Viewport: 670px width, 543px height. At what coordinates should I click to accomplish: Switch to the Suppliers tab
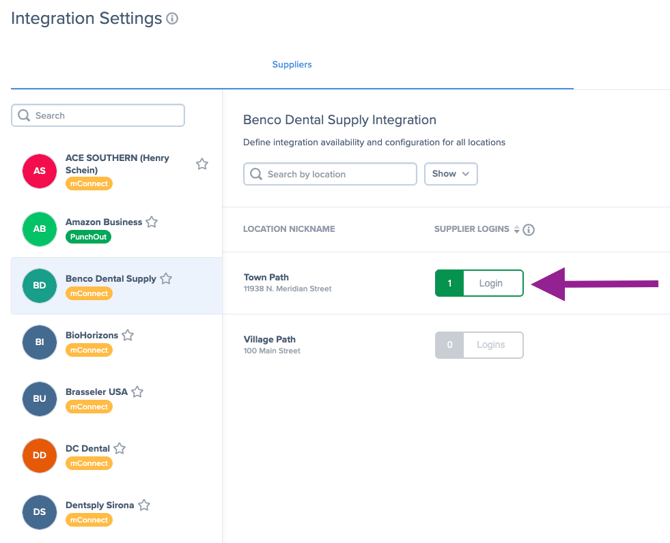292,65
